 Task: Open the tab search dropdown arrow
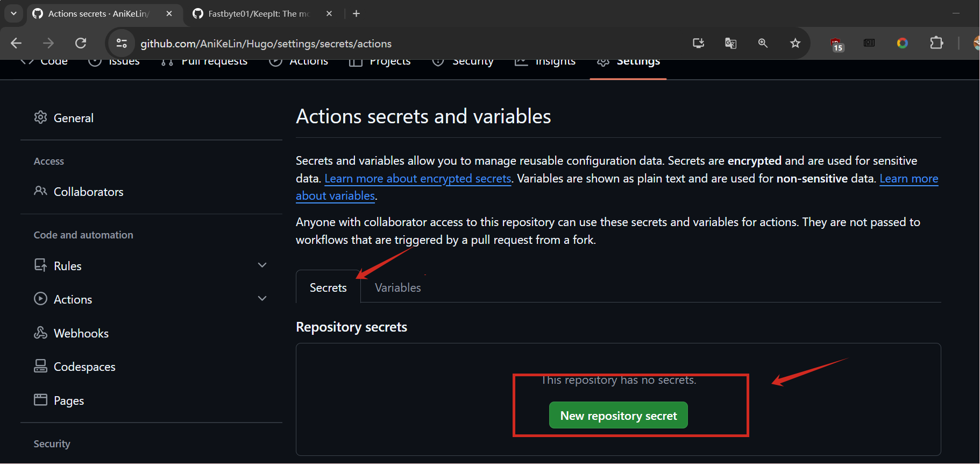(x=13, y=13)
